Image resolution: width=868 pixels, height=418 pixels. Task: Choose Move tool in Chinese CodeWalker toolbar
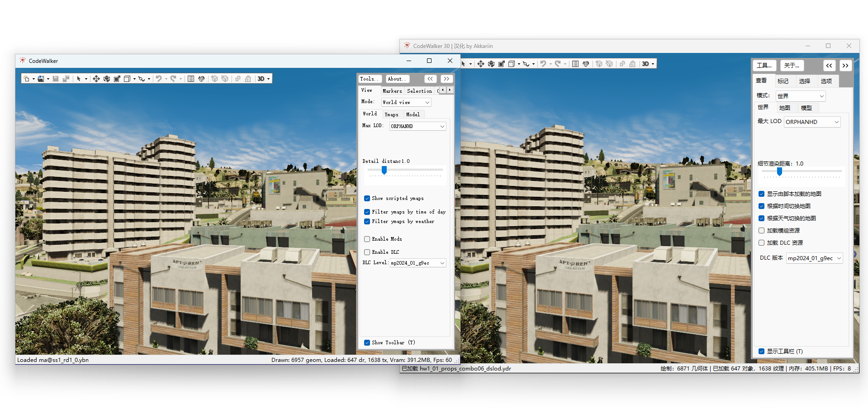481,64
